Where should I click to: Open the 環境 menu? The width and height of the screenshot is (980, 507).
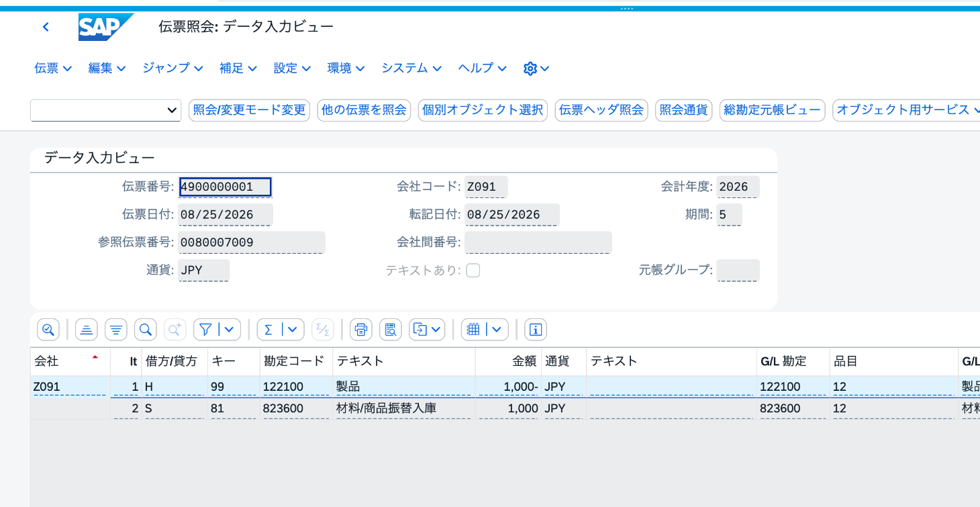(x=346, y=68)
